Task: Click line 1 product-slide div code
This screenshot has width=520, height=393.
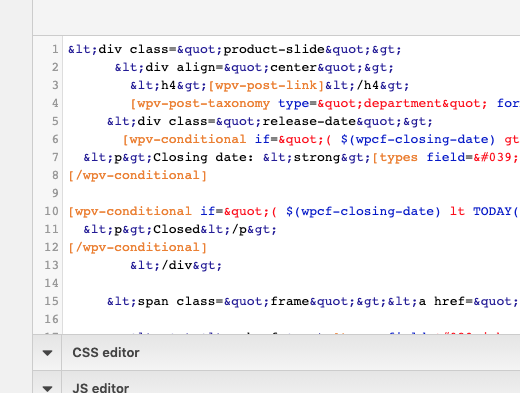Action: click(x=235, y=50)
